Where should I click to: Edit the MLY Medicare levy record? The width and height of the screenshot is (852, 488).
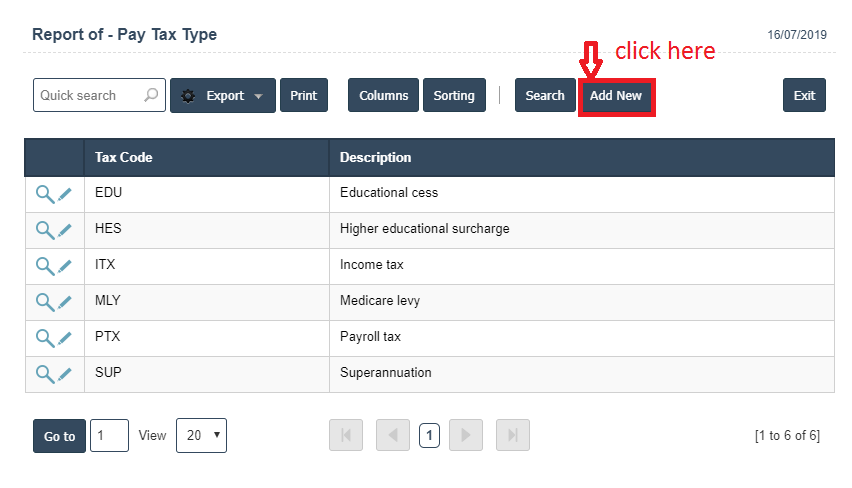(x=65, y=302)
